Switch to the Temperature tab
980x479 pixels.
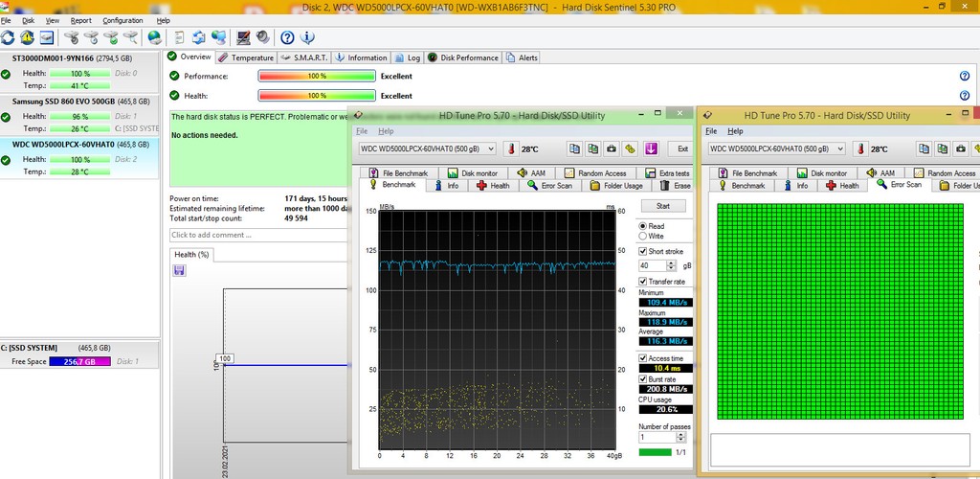coord(246,57)
